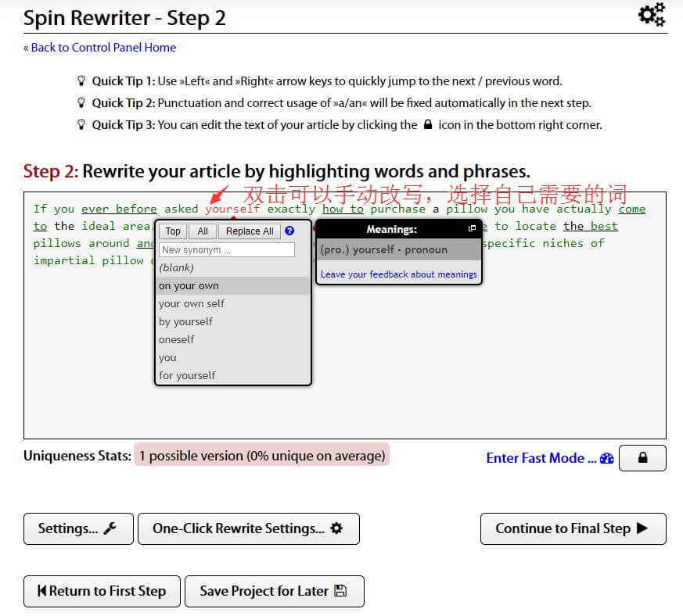This screenshot has height=616, width=683.
Task: Click the phrase 'the best' in article
Action: (x=590, y=226)
